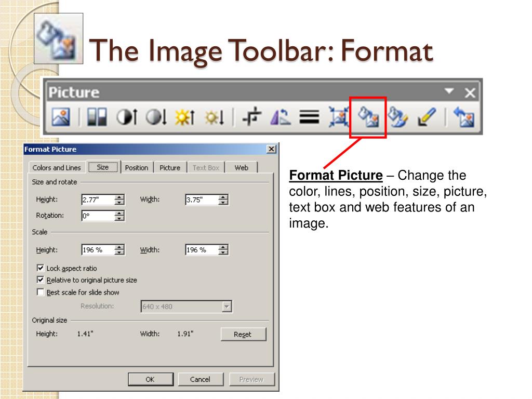
Task: Click the Reset Picture icon
Action: pyautogui.click(x=464, y=117)
